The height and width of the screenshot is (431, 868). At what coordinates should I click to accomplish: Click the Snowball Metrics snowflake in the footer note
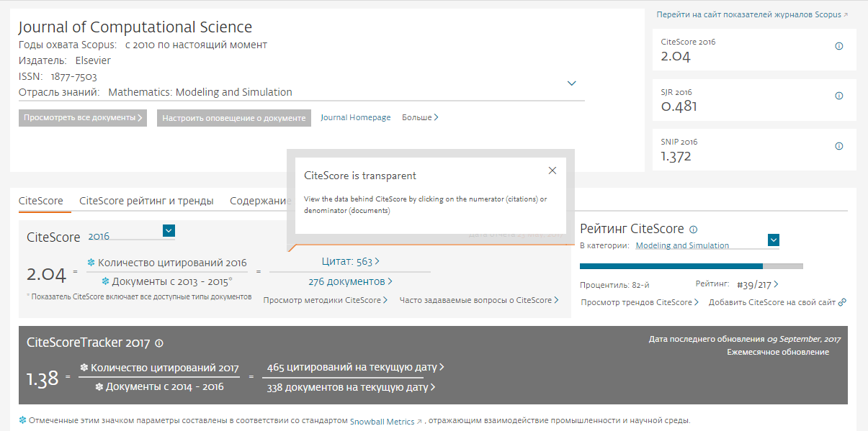(21, 421)
